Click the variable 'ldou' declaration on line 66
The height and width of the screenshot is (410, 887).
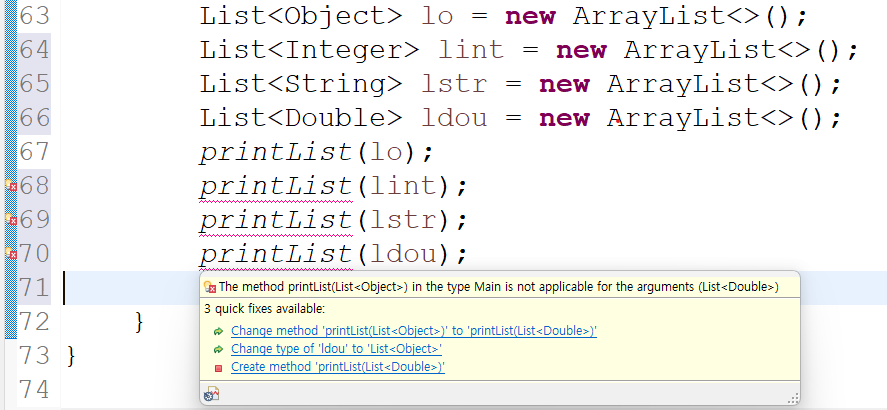[x=454, y=118]
